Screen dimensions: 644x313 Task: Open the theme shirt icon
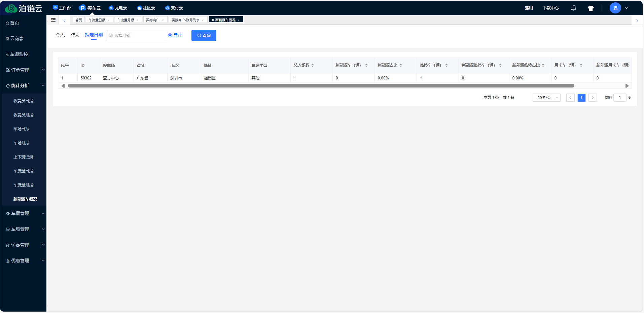coord(591,8)
